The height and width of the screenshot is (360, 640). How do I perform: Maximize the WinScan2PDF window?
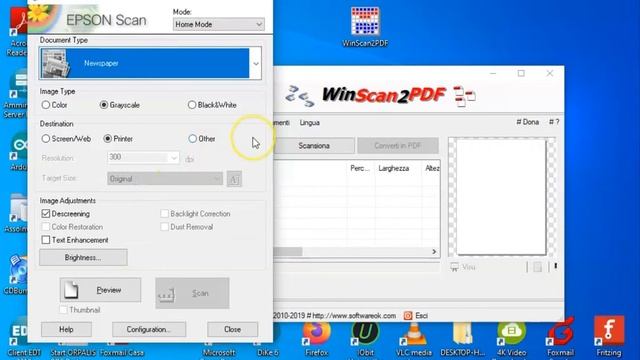(521, 73)
